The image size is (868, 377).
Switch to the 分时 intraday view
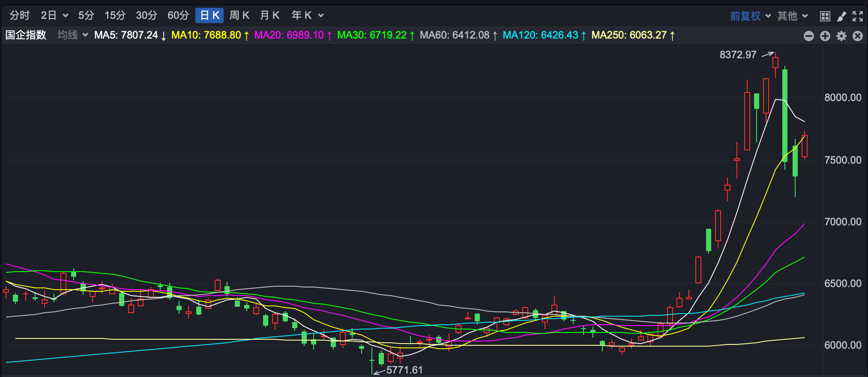(20, 15)
